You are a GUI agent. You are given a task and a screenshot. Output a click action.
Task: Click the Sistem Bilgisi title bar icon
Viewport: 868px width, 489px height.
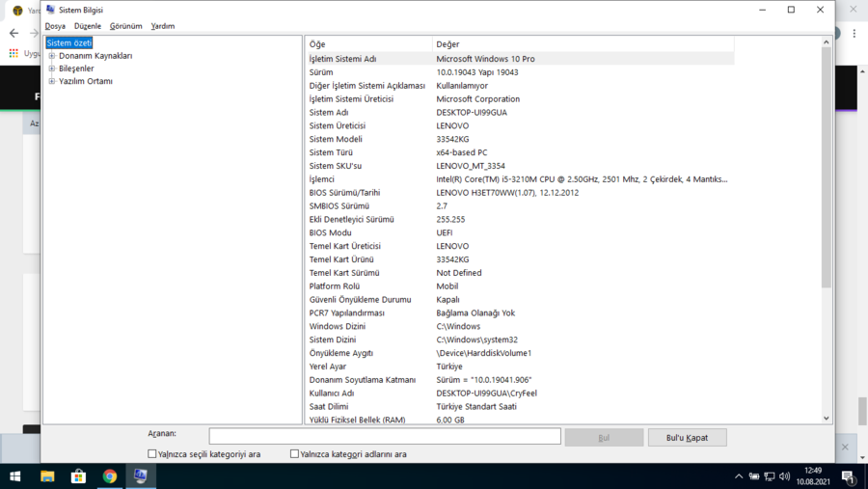[50, 10]
